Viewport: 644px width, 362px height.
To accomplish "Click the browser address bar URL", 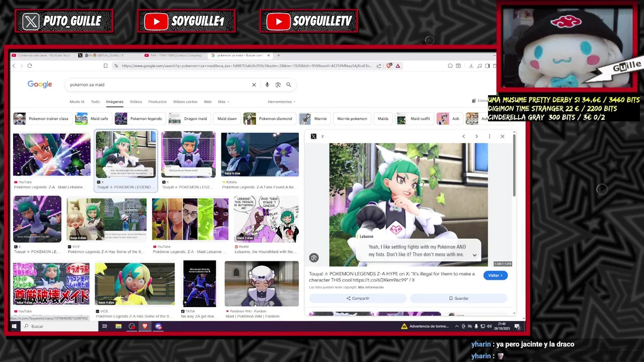I will tap(247, 66).
